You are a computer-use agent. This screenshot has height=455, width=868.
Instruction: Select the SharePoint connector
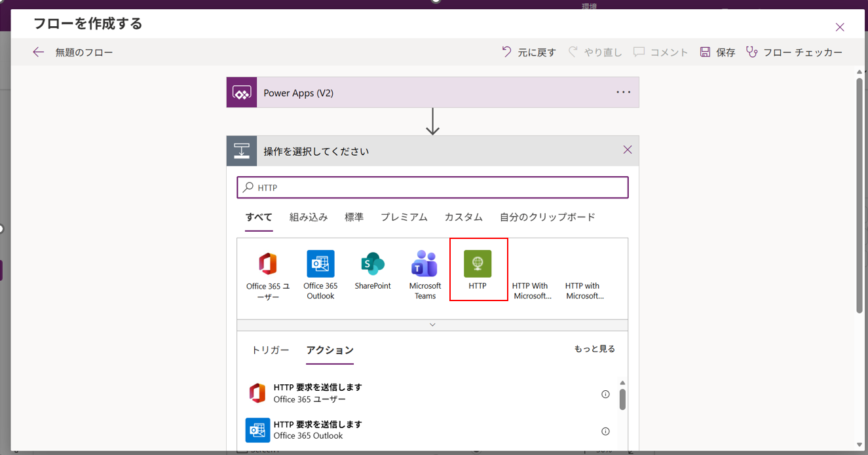[x=373, y=270]
